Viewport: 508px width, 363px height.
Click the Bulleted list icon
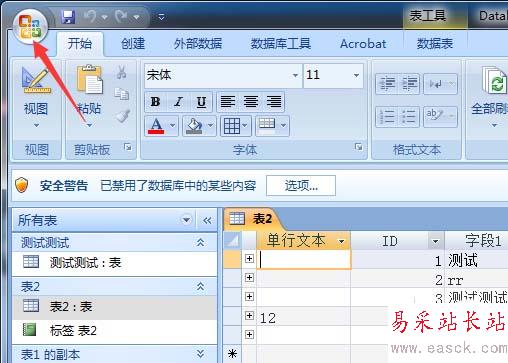click(x=409, y=116)
